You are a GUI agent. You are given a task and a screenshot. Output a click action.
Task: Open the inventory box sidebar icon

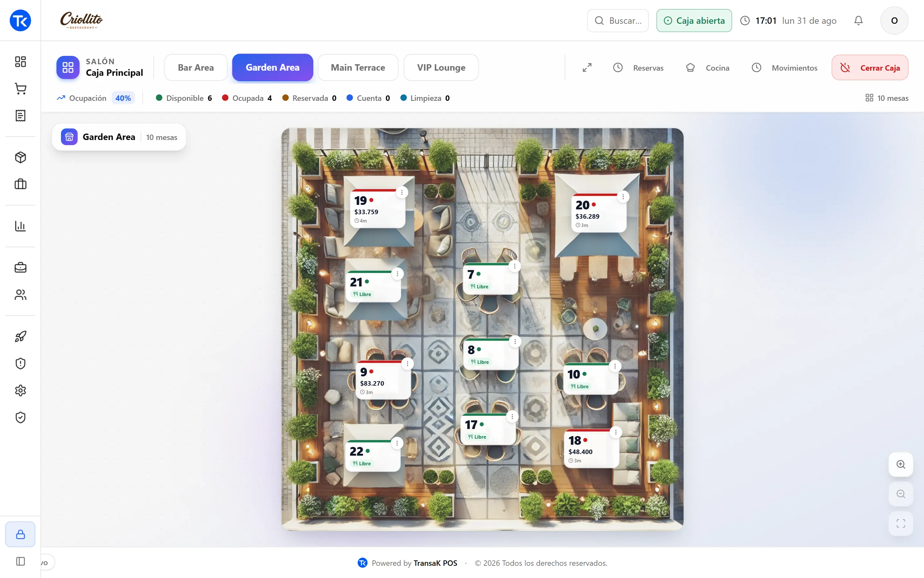click(20, 157)
